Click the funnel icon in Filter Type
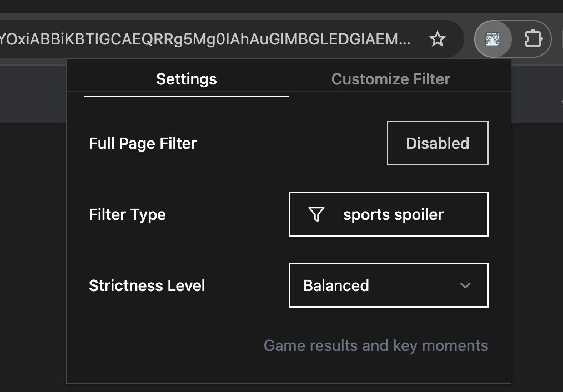Viewport: 563px width, 392px height. (316, 214)
